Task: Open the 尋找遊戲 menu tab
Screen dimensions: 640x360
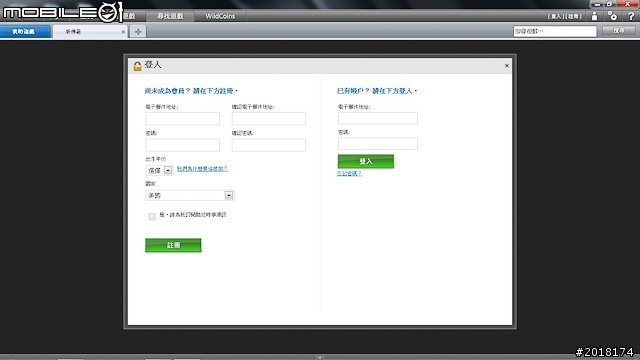Action: click(170, 16)
